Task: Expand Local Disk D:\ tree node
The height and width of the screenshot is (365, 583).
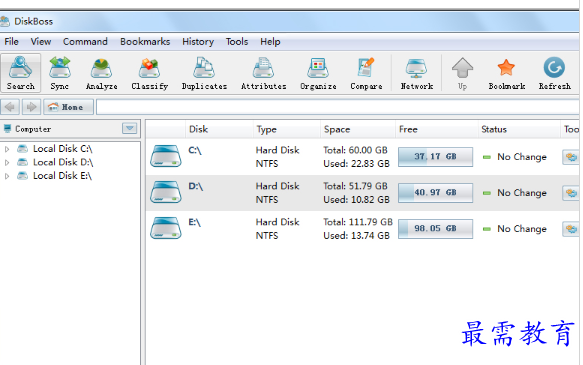Action: [x=7, y=162]
